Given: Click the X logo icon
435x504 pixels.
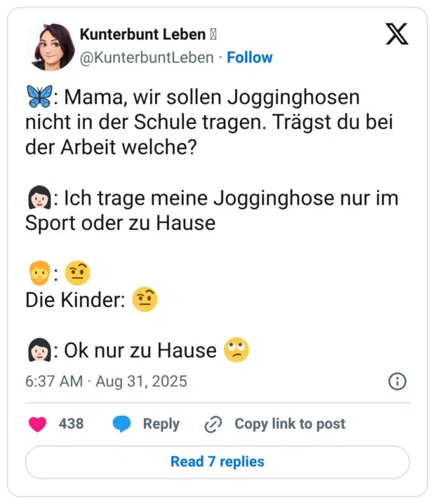Looking at the screenshot, I should click(x=396, y=35).
